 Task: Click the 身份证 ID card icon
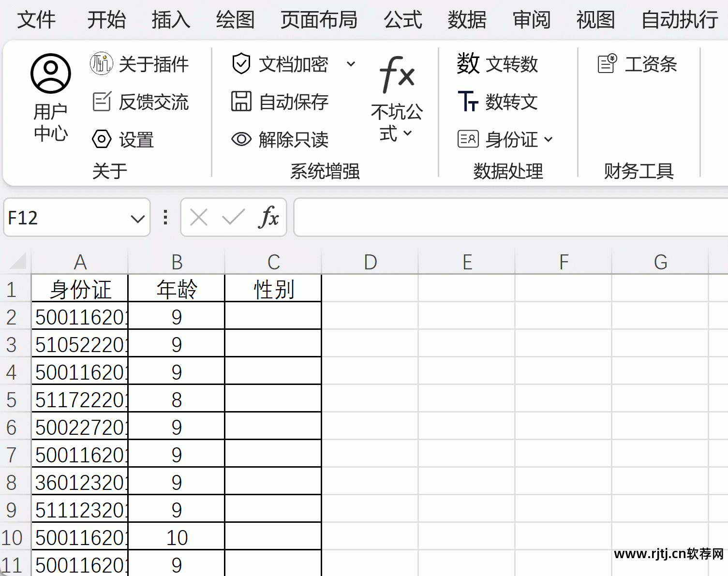point(468,139)
